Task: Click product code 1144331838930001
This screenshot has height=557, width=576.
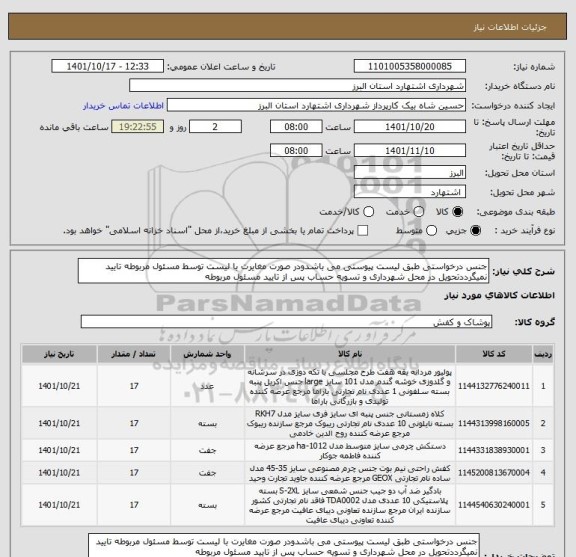Action: coord(494,450)
